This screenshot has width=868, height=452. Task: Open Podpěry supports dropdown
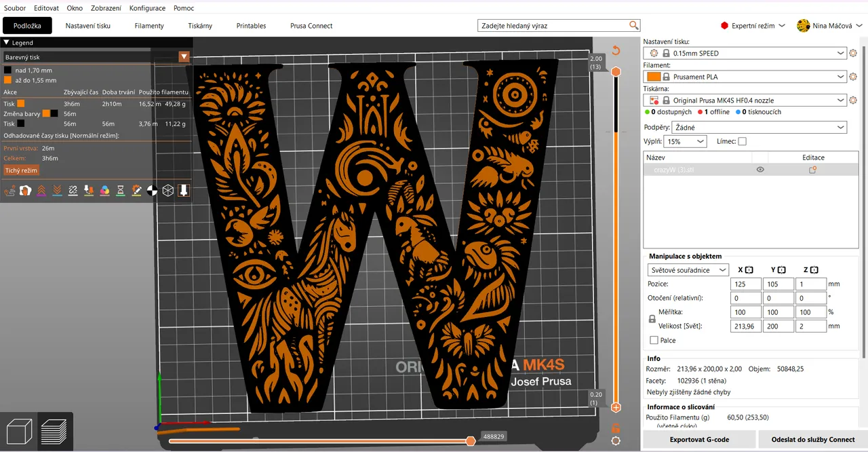click(x=759, y=128)
